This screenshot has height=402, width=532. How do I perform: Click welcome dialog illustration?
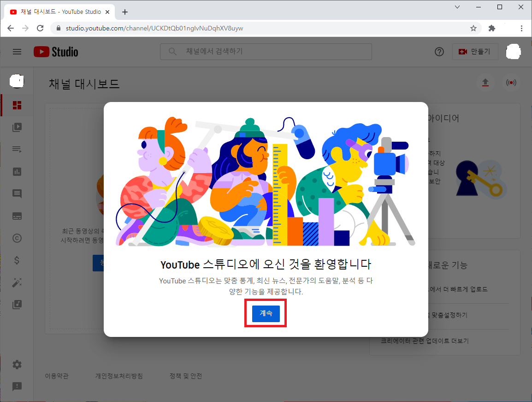266,181
